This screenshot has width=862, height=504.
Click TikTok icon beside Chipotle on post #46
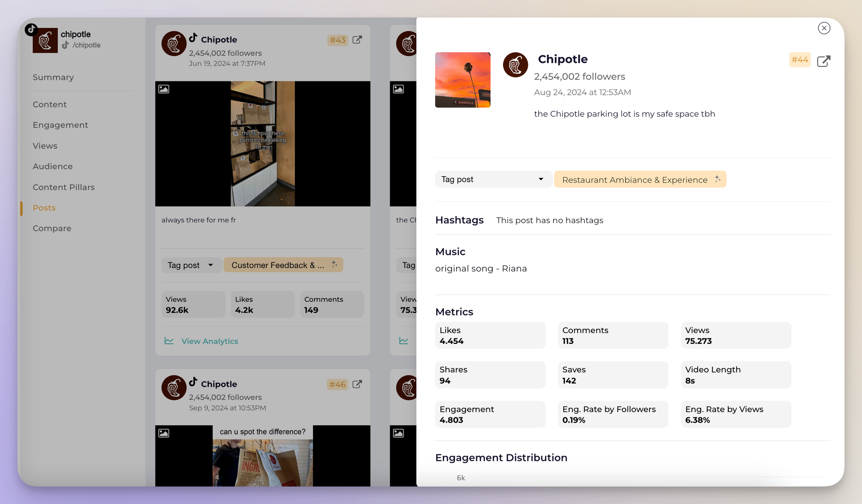point(193,382)
